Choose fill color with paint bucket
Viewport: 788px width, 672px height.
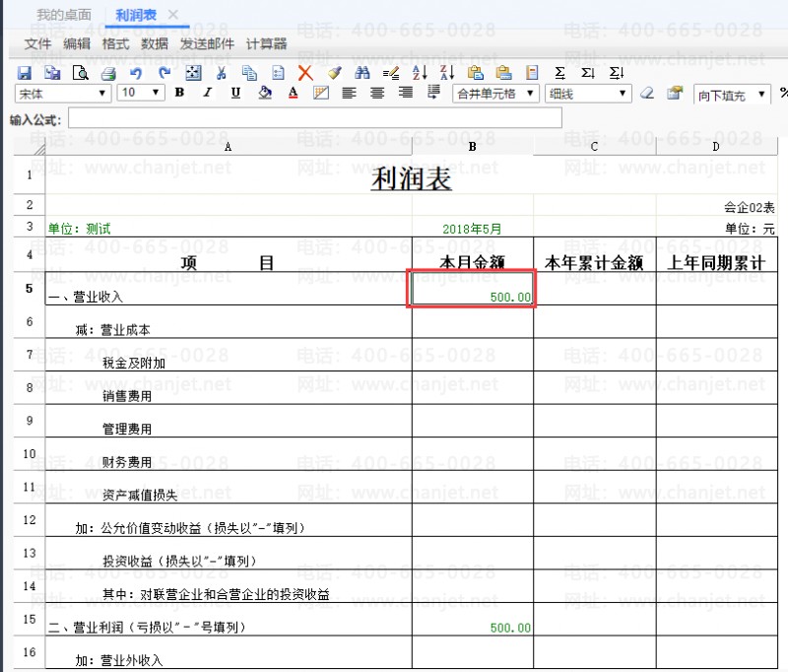264,93
